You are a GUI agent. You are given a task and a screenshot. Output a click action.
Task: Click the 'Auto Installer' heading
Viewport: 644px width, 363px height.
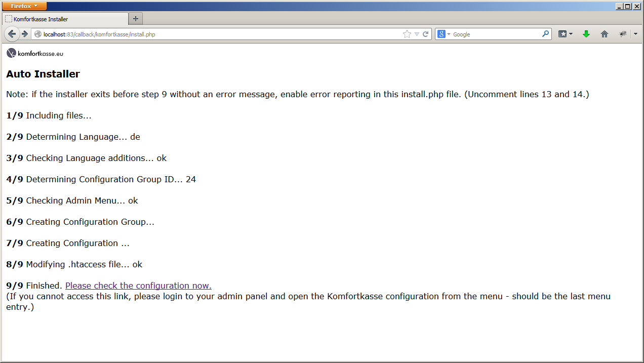pos(43,74)
